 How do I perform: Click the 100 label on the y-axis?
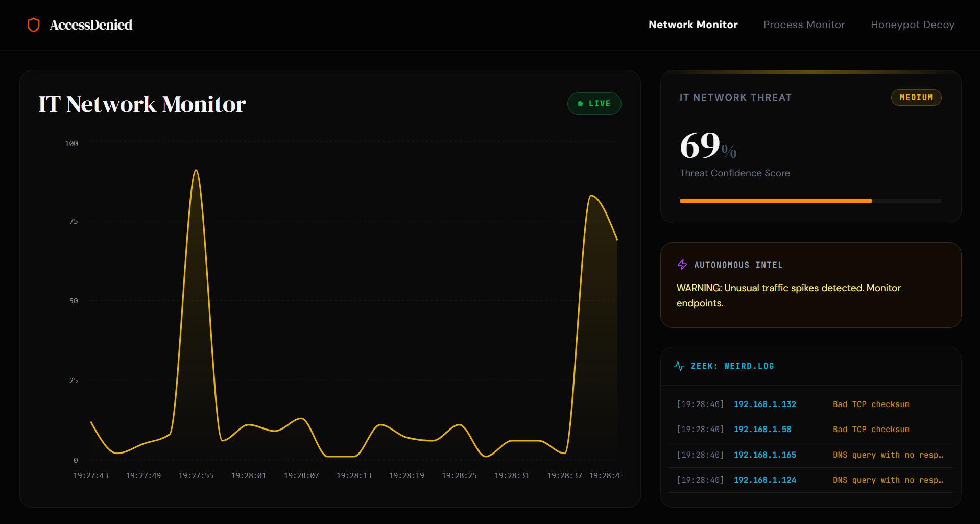click(71, 144)
